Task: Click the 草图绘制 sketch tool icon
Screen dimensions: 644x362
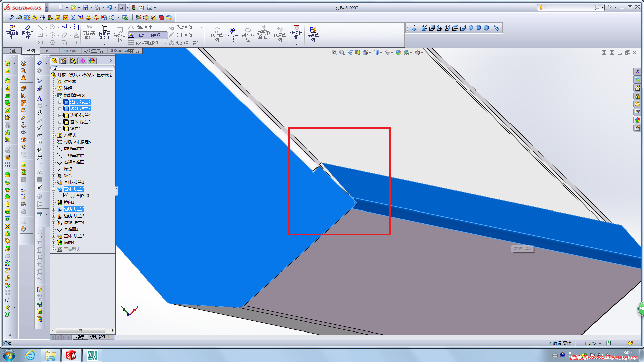Action: [12, 28]
